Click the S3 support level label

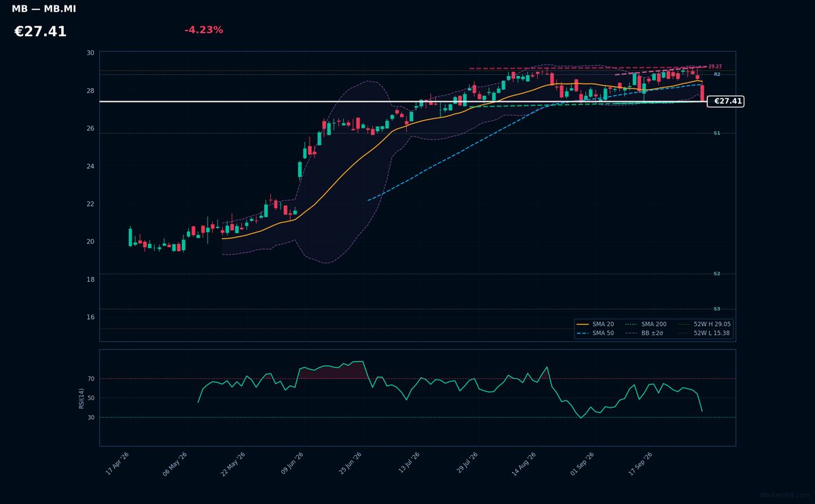[x=717, y=309]
